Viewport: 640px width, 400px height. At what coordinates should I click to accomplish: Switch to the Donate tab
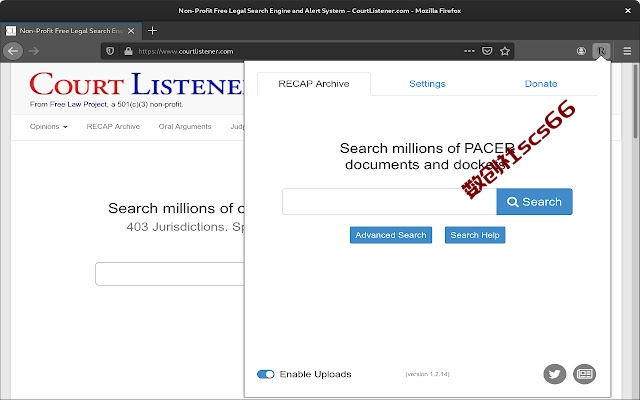(541, 84)
